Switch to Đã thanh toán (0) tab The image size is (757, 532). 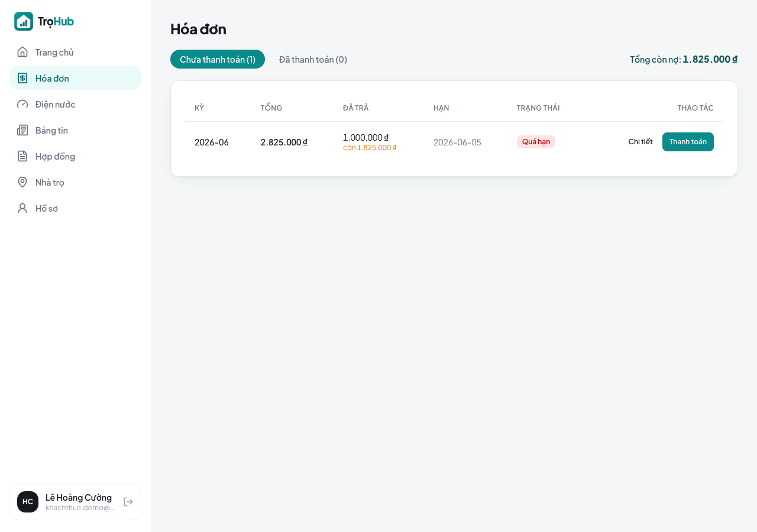pyautogui.click(x=313, y=59)
